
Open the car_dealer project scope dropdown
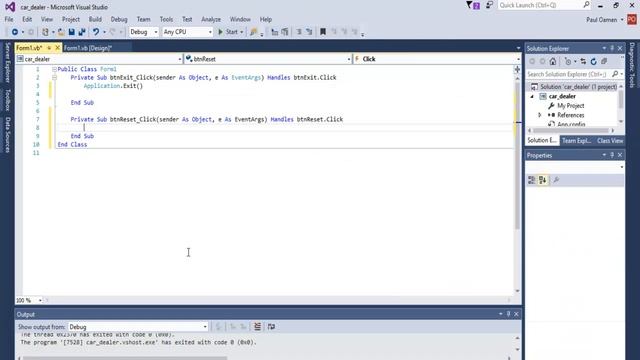[x=99, y=59]
